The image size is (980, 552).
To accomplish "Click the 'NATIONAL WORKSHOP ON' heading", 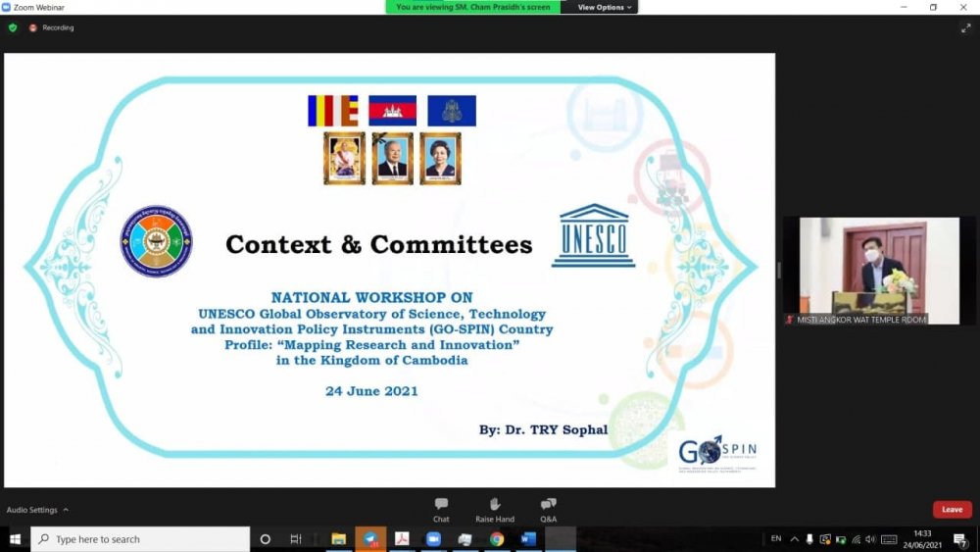I will 371,297.
